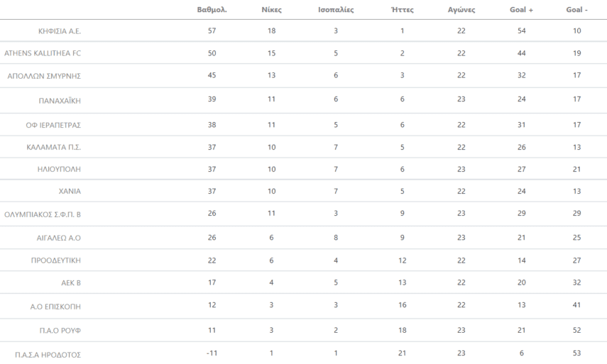Open the ΚΗΦΙΣΙΑ Α.Ε. team link

coord(60,31)
